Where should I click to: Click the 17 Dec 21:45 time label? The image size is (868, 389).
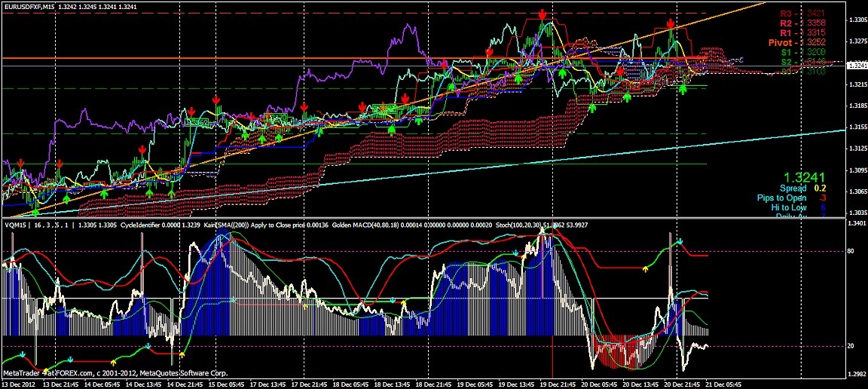[310, 384]
